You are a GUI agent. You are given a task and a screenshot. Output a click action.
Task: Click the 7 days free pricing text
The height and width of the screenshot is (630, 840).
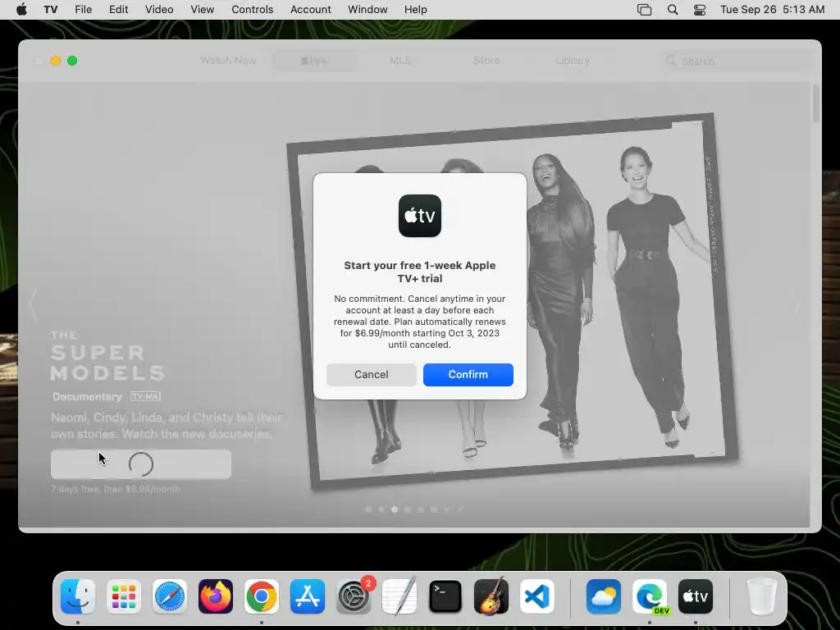click(116, 489)
